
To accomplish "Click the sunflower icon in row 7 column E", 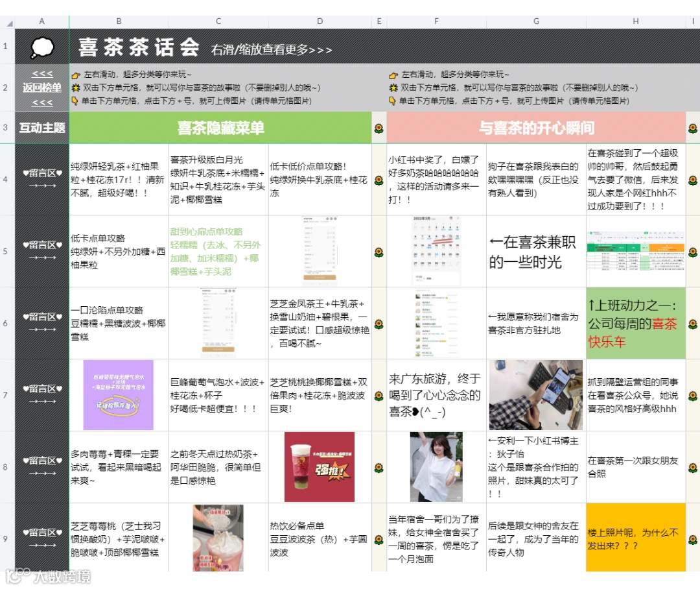I will (379, 396).
